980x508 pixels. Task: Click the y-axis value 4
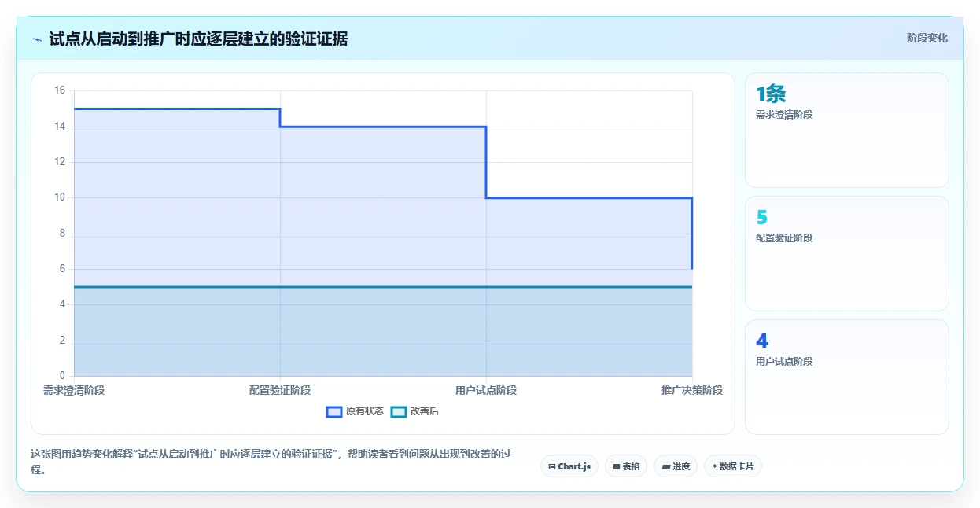pos(62,304)
